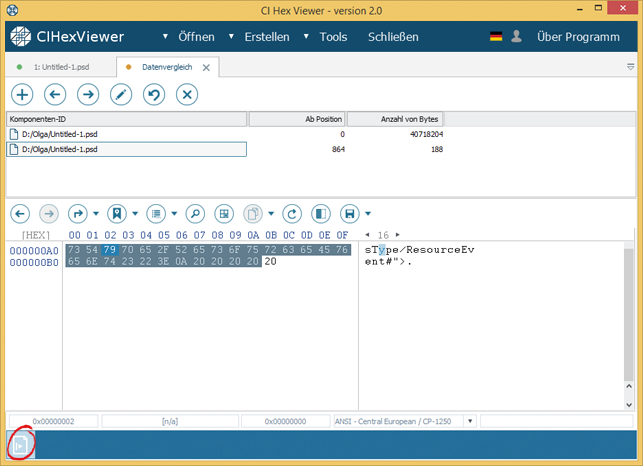643x466 pixels.
Task: Decrease bytes per row with left arrow
Action: point(367,235)
